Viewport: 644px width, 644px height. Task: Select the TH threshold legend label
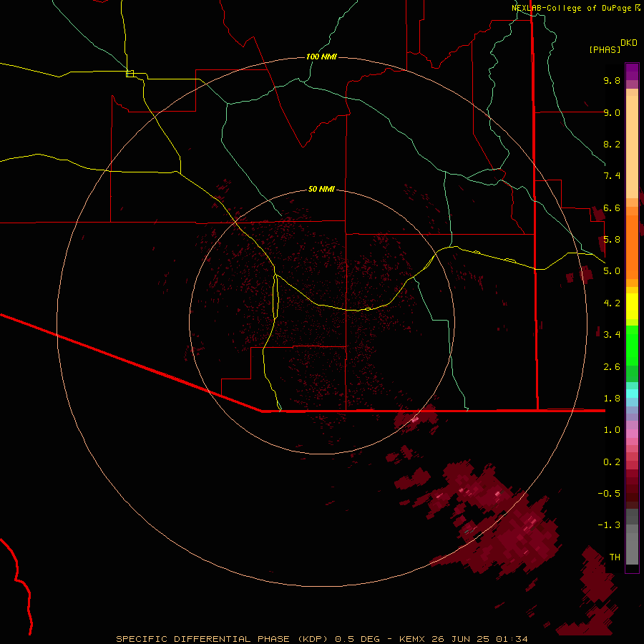[x=615, y=557]
